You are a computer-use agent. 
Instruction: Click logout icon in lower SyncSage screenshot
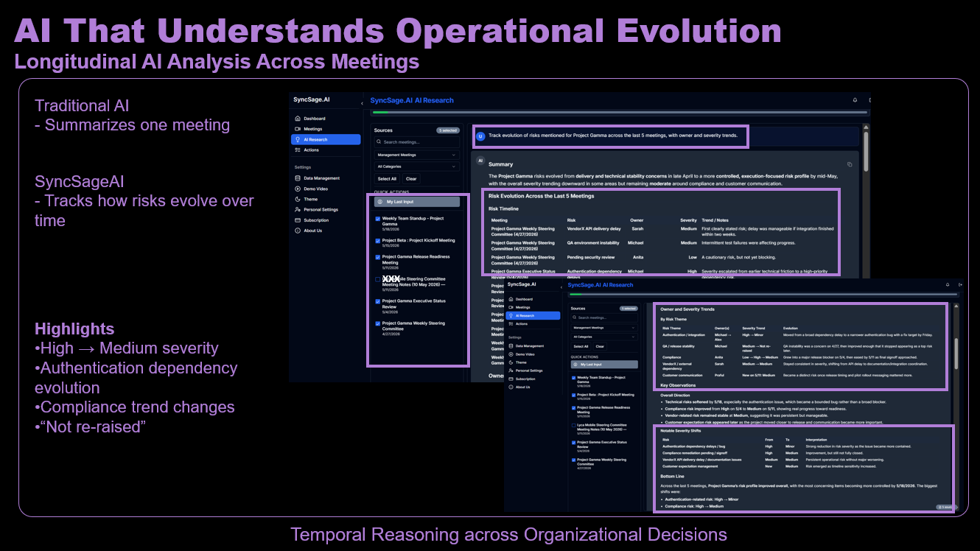[960, 284]
